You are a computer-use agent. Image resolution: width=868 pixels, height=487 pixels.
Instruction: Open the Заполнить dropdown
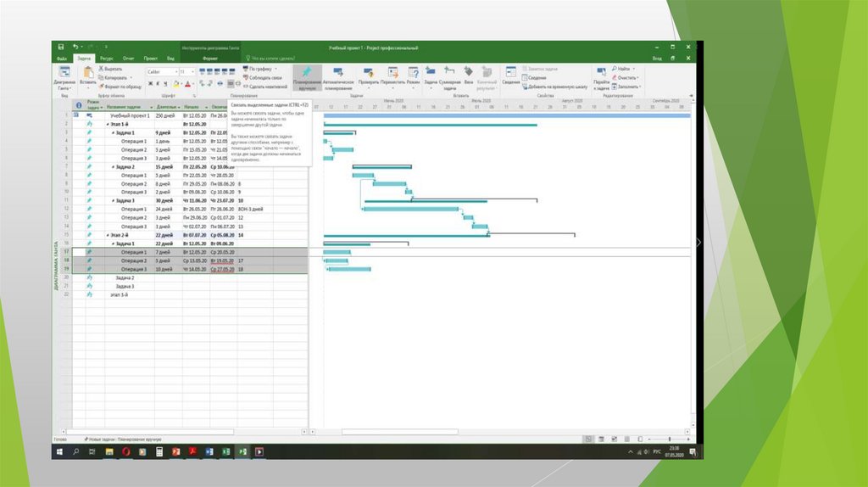[626, 87]
